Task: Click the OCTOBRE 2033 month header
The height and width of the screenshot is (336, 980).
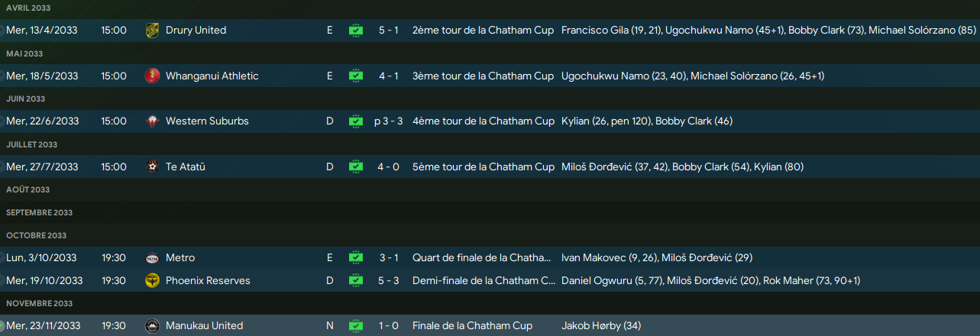Action: point(36,235)
